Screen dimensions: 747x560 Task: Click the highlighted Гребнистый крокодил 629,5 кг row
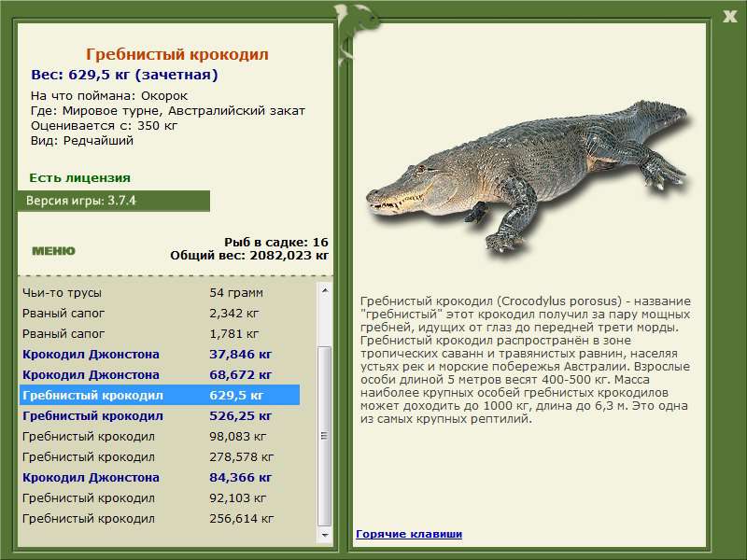pyautogui.click(x=159, y=395)
